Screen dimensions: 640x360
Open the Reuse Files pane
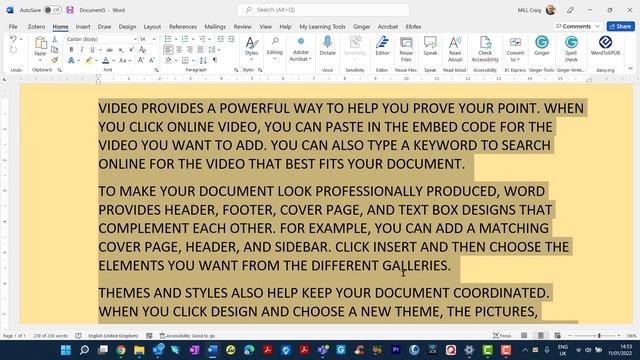(406, 49)
